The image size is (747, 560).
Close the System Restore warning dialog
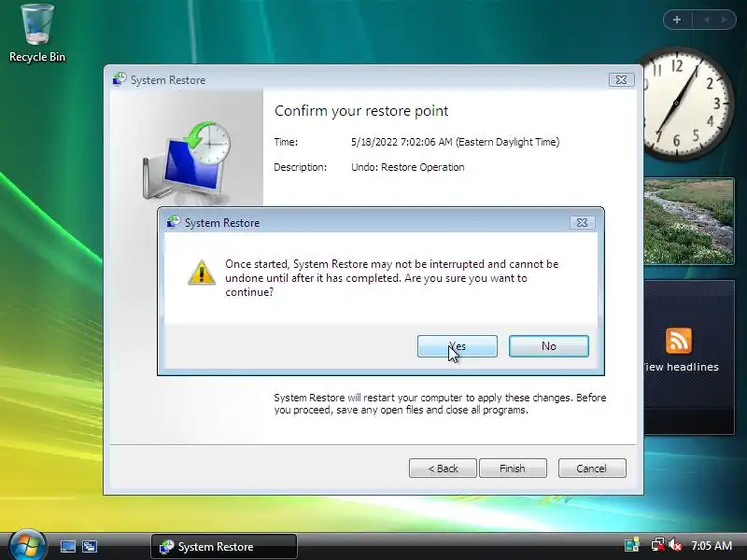(x=582, y=222)
